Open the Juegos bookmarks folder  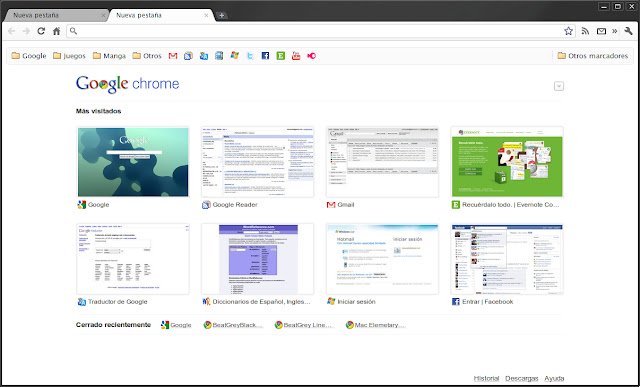click(69, 56)
